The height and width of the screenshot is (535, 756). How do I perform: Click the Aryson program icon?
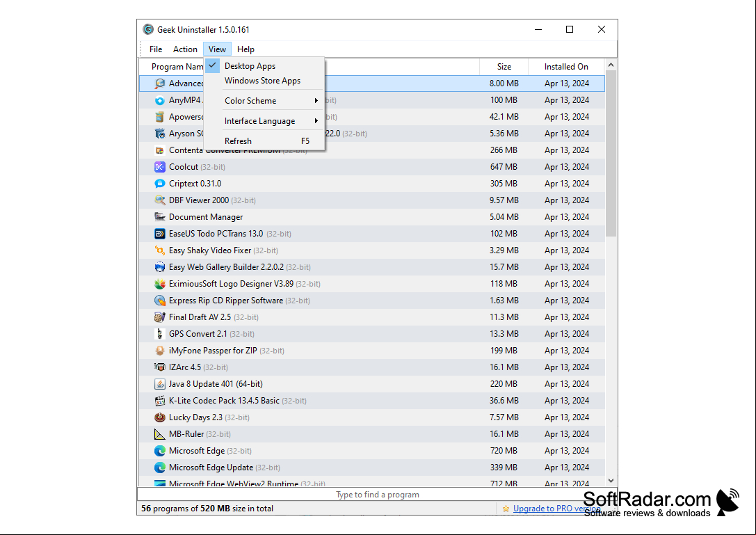click(159, 134)
